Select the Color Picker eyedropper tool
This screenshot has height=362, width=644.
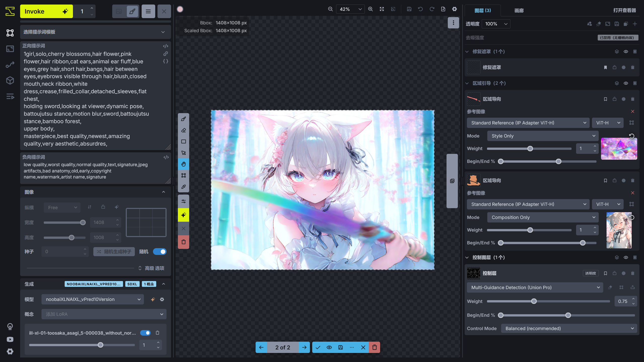point(183,187)
